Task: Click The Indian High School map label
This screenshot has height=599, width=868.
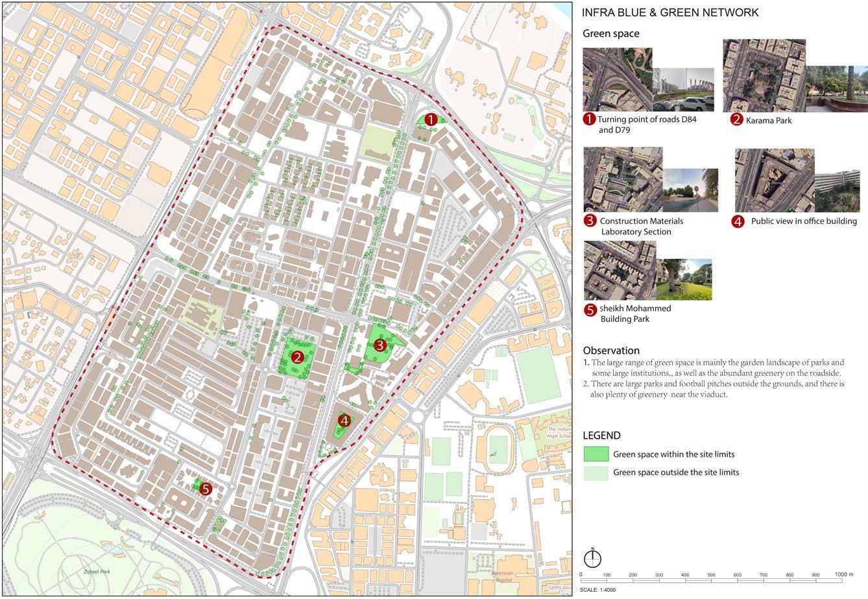Action: 559,432
